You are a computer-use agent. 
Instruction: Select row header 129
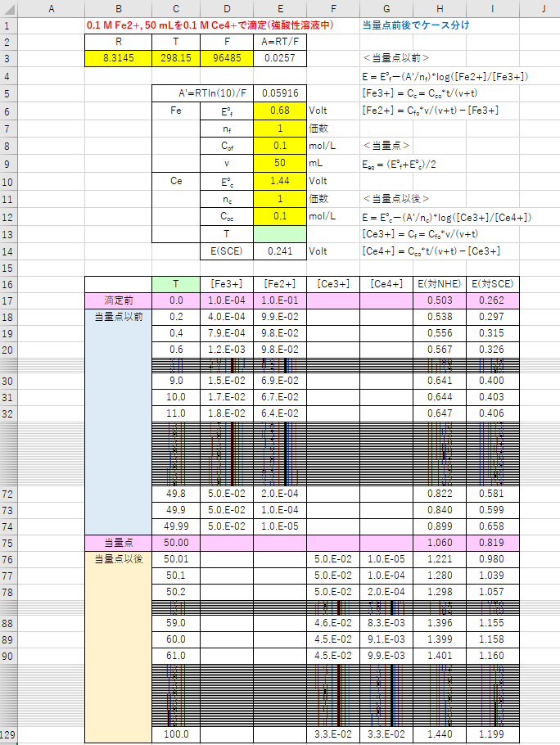tap(8, 734)
